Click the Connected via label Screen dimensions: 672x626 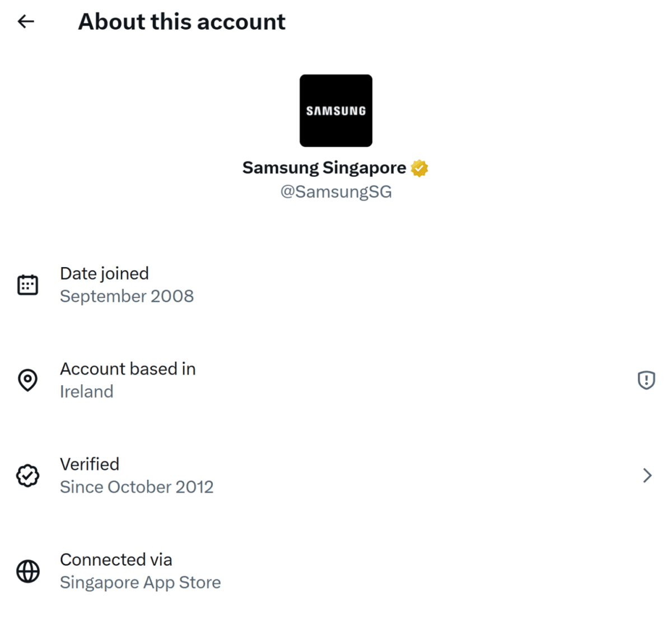coord(116,559)
